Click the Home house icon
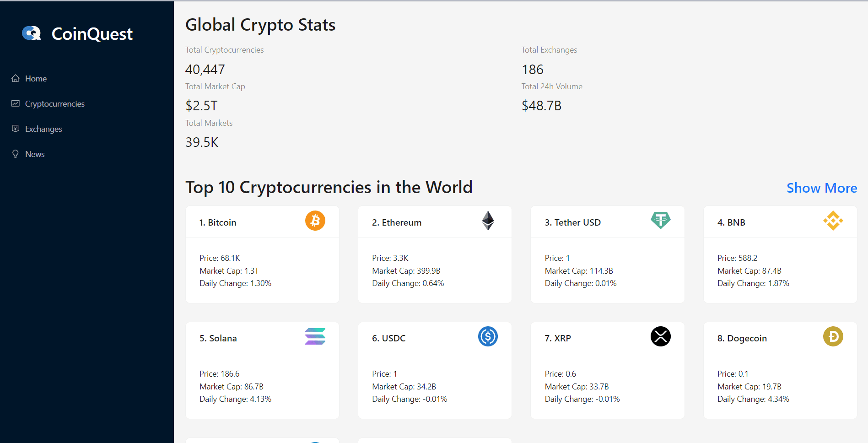868x443 pixels. (16, 78)
